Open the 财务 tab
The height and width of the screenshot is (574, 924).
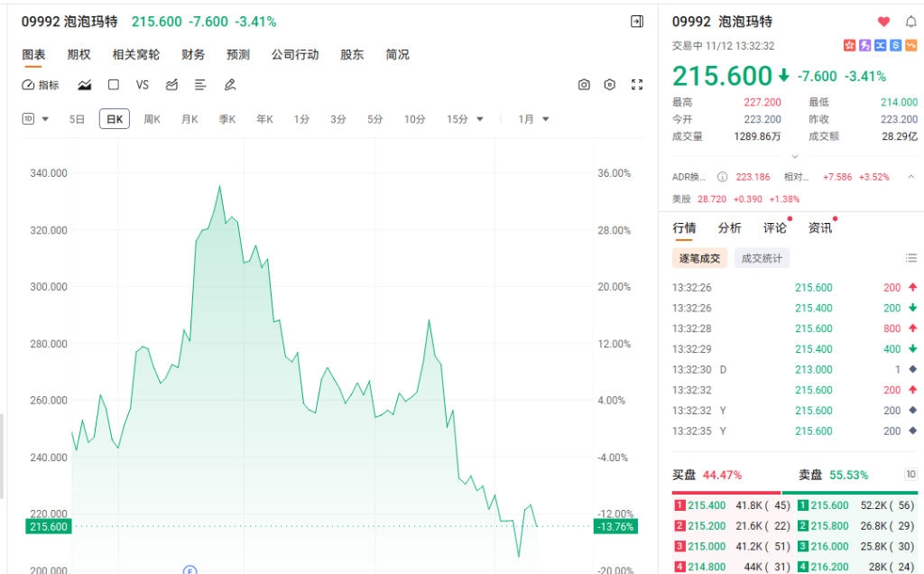(x=191, y=54)
